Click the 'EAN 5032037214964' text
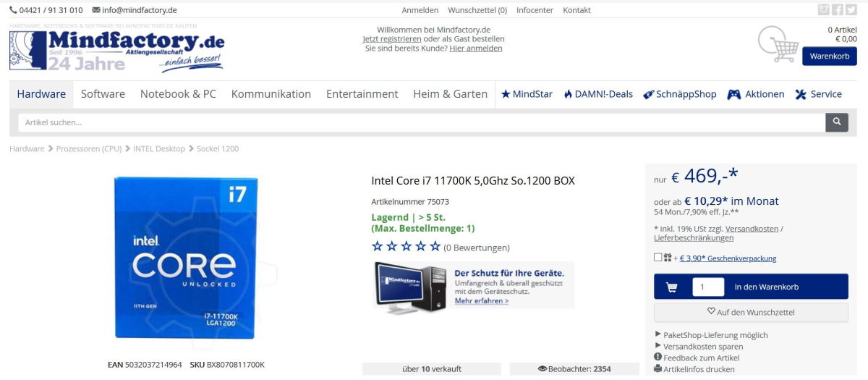The image size is (868, 380). pos(145,365)
